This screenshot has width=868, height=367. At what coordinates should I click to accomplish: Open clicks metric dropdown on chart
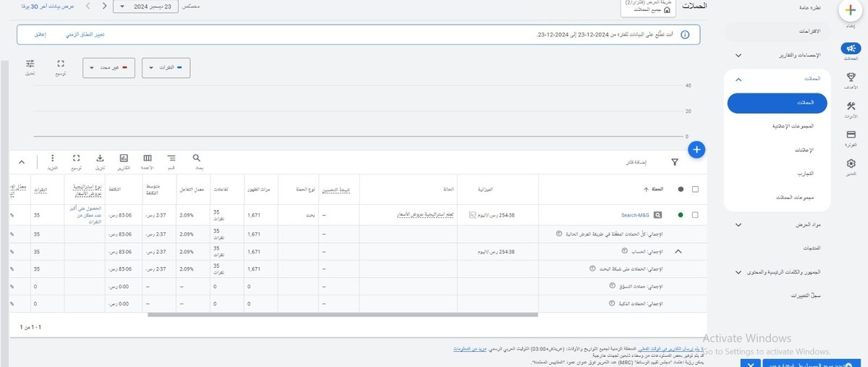pyautogui.click(x=166, y=67)
